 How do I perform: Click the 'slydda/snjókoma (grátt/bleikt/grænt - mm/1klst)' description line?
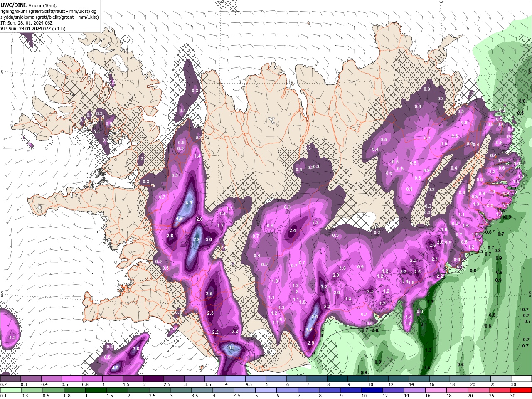click(x=50, y=17)
